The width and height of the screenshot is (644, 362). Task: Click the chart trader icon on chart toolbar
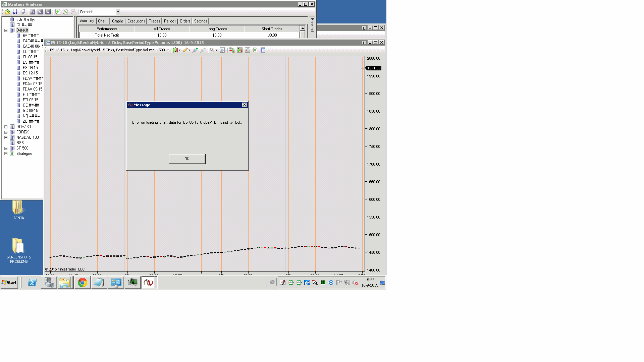tap(232, 50)
